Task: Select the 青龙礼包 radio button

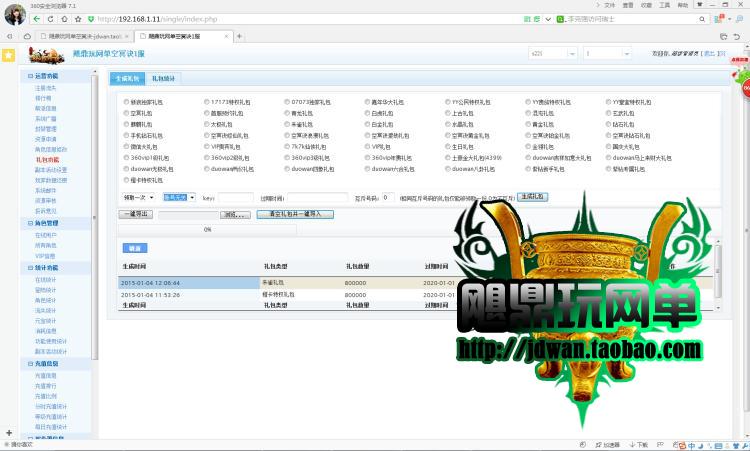Action: coord(287,113)
